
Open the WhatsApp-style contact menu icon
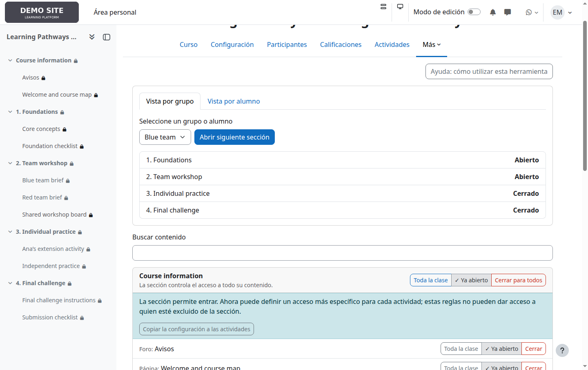tap(532, 12)
